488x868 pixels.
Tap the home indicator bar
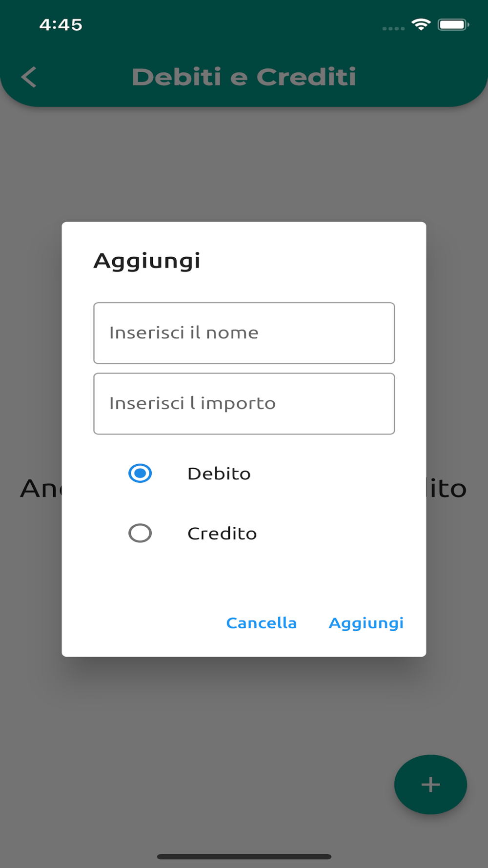[244, 856]
